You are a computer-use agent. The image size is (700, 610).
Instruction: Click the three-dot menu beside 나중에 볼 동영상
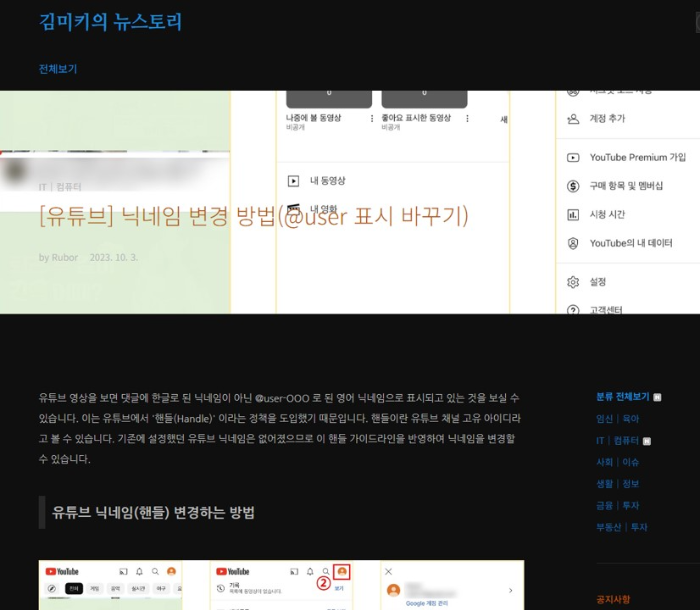tap(372, 118)
